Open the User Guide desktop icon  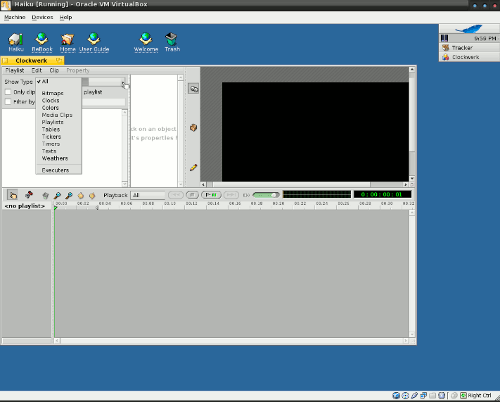coord(94,42)
